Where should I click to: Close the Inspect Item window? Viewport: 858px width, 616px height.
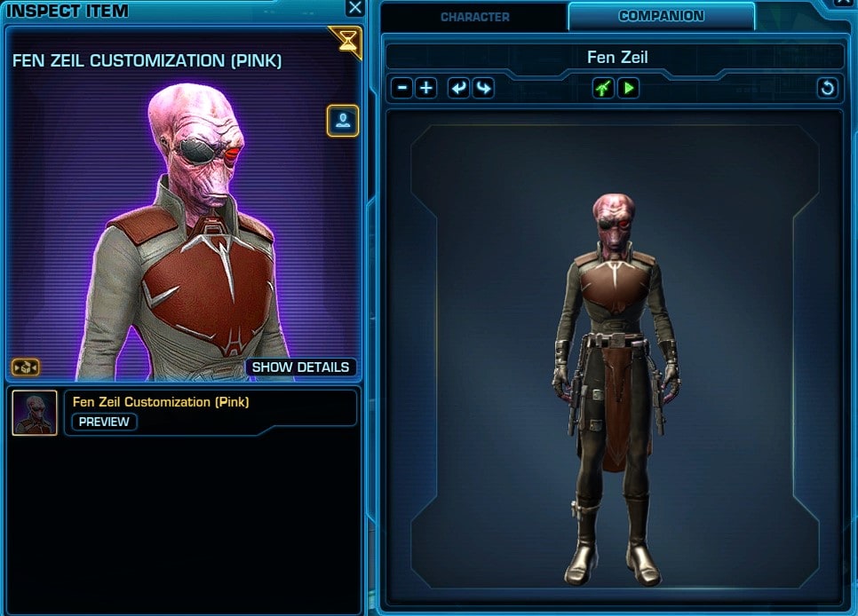[x=355, y=8]
